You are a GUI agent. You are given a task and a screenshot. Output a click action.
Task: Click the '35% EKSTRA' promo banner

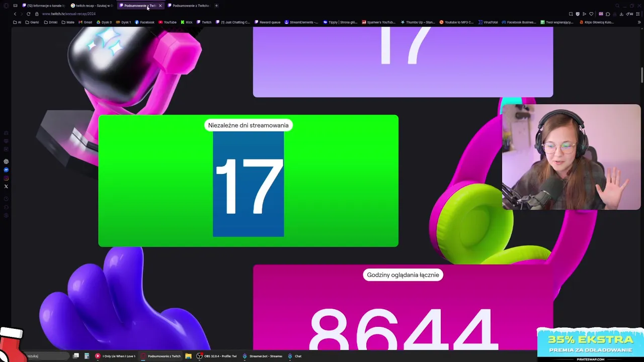(x=590, y=344)
